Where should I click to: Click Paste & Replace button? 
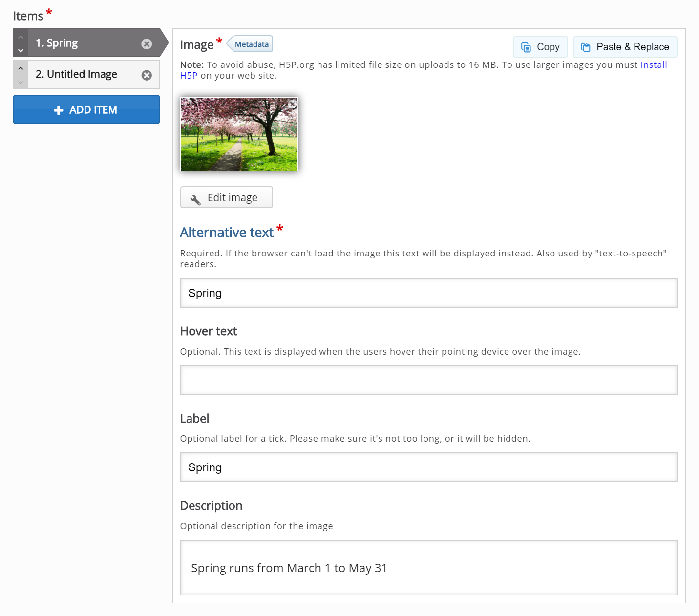click(x=625, y=47)
